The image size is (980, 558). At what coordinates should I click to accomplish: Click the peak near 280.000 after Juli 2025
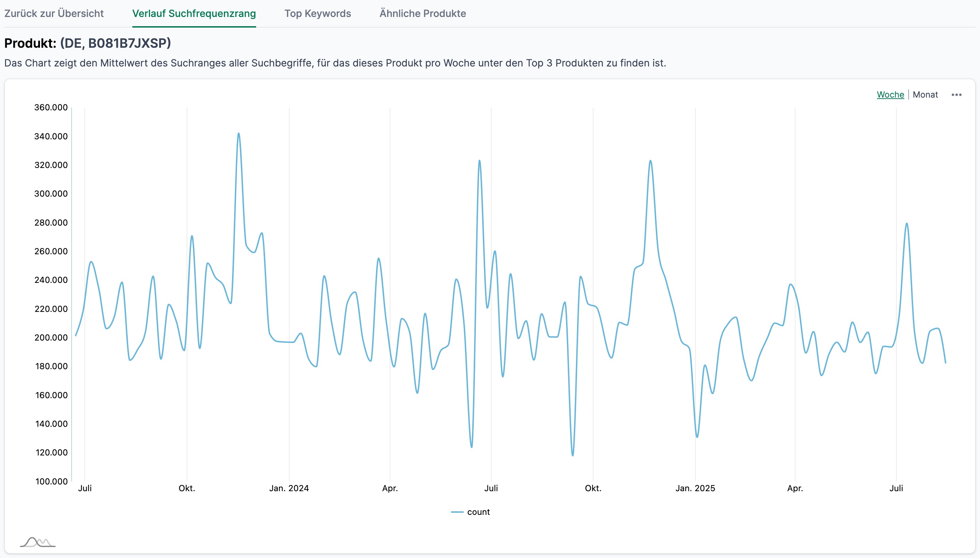tap(906, 224)
